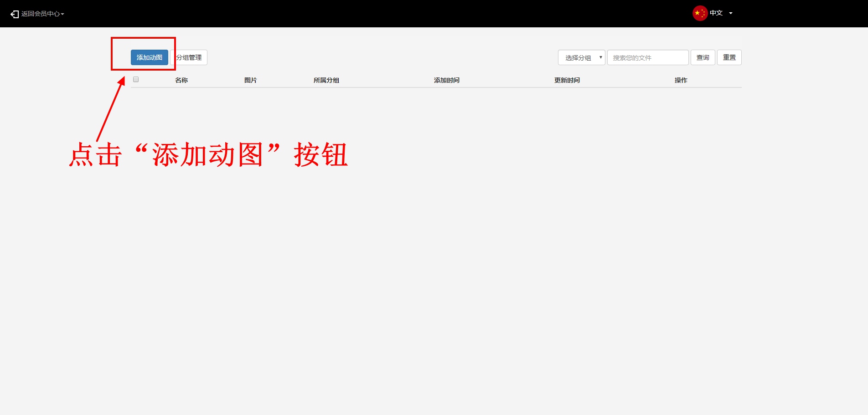The width and height of the screenshot is (868, 415).
Task: Click the 名称 column header
Action: tap(181, 80)
